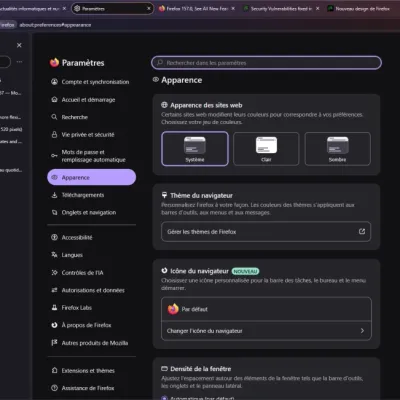Close the Paramètres tab

149,9
